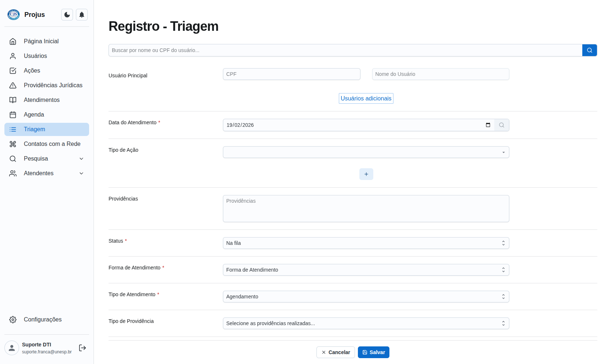This screenshot has height=364, width=612.
Task: Open notifications bell icon
Action: 82,15
